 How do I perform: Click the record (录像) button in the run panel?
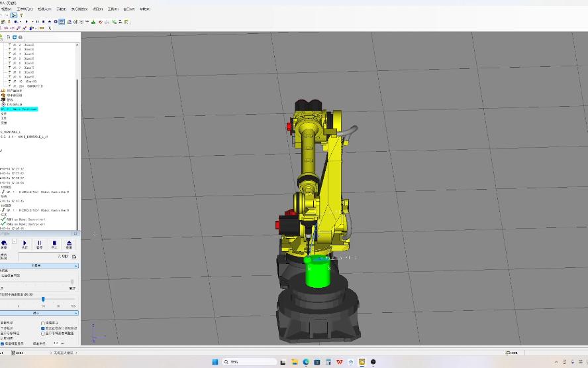click(x=4, y=245)
